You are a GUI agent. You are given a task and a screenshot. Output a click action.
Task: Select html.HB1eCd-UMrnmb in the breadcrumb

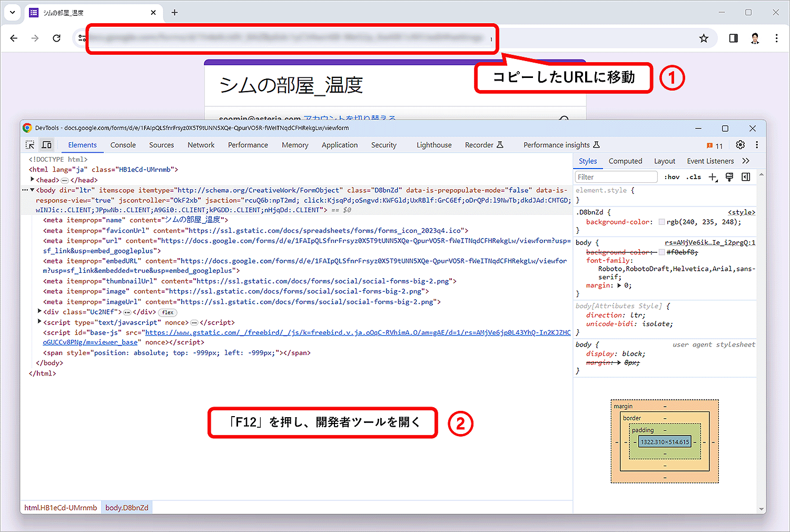click(x=61, y=508)
